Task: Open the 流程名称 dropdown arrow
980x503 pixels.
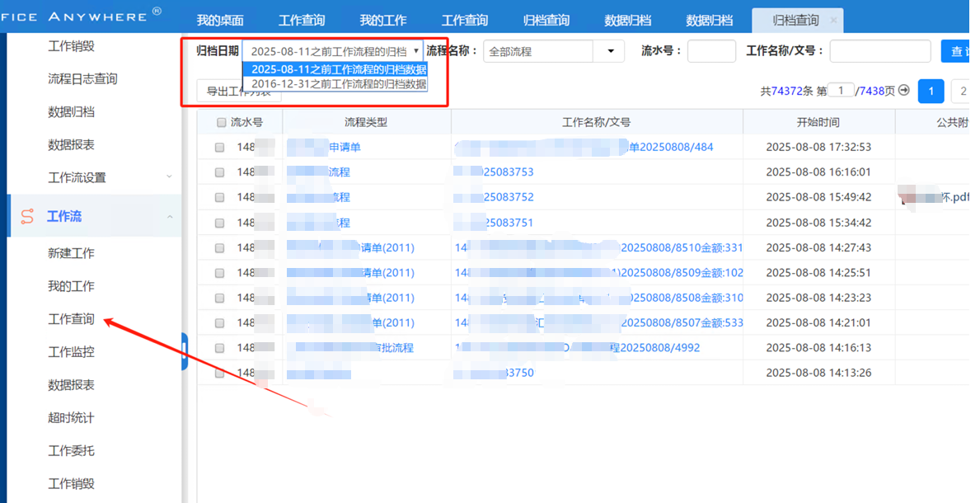Action: 610,51
